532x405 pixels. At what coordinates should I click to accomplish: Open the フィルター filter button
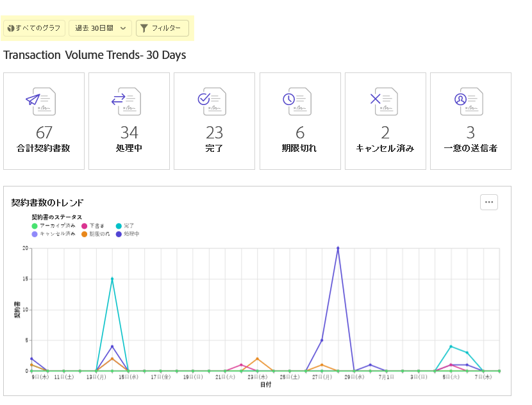pos(162,28)
